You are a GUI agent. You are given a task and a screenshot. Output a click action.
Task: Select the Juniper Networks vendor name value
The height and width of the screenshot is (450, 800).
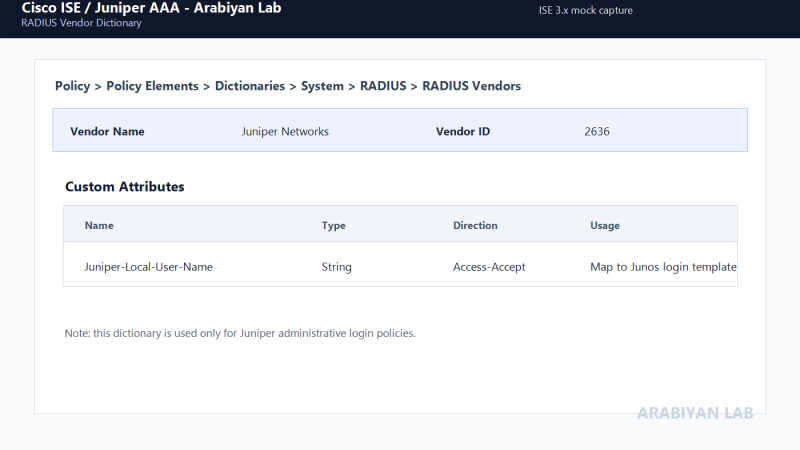[x=285, y=132]
